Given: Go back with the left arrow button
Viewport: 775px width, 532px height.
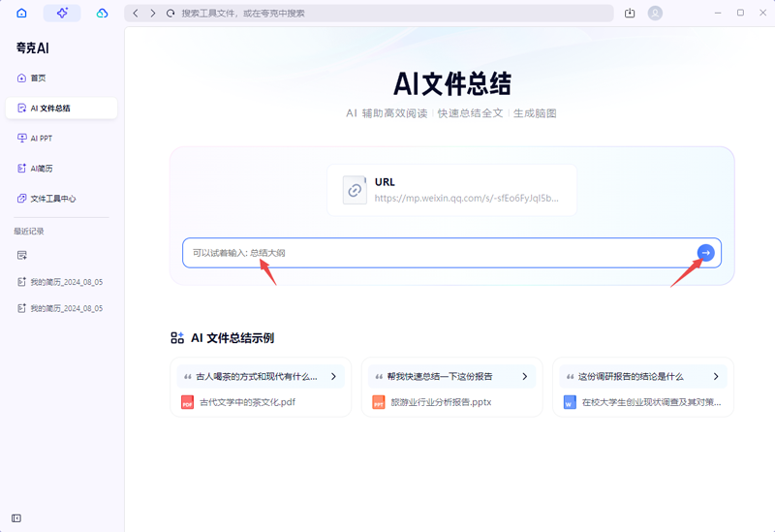Looking at the screenshot, I should coord(136,14).
